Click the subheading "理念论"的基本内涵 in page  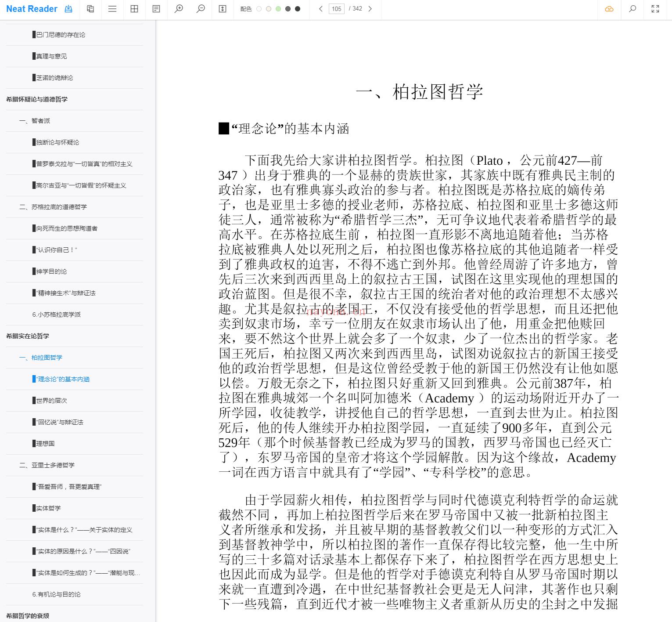pyautogui.click(x=284, y=129)
